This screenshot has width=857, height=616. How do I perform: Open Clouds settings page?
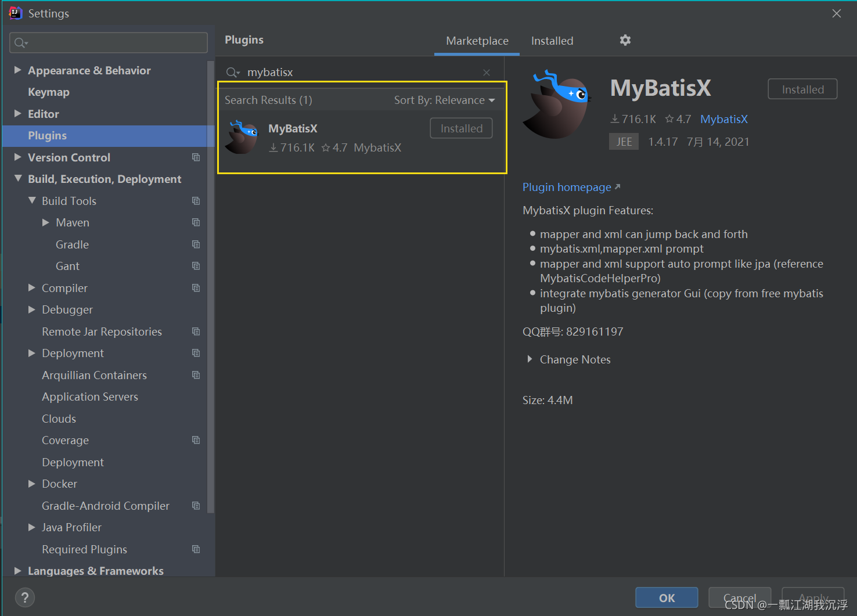click(x=59, y=419)
